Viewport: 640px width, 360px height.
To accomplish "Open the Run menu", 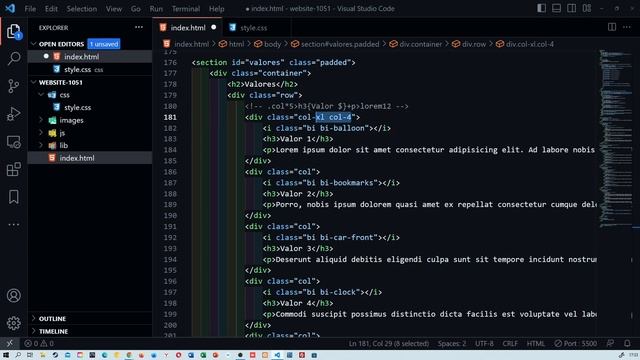I will coord(156,9).
